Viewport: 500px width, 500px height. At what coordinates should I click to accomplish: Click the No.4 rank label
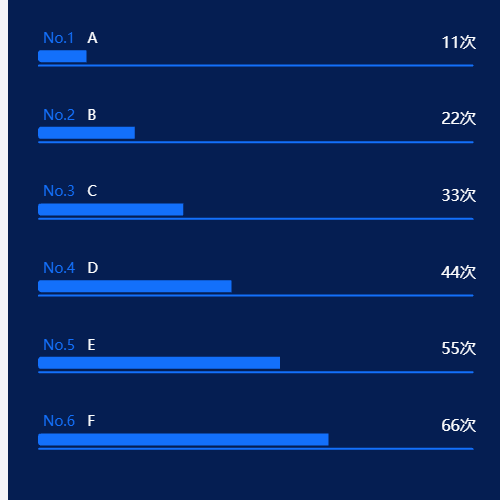(x=59, y=268)
